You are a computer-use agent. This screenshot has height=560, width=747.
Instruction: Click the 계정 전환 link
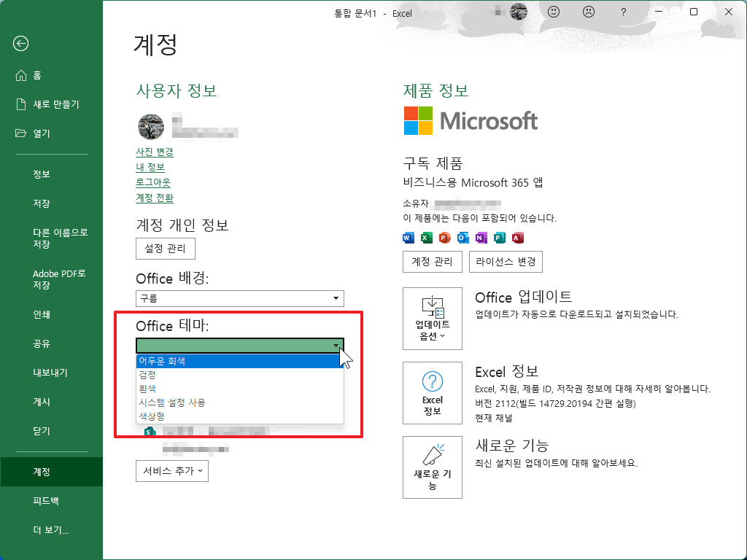click(155, 198)
